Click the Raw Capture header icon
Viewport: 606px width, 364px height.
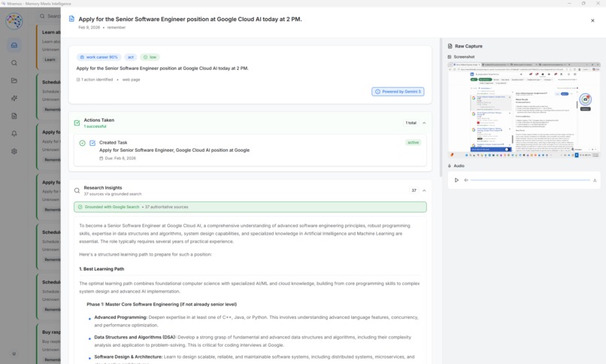450,46
